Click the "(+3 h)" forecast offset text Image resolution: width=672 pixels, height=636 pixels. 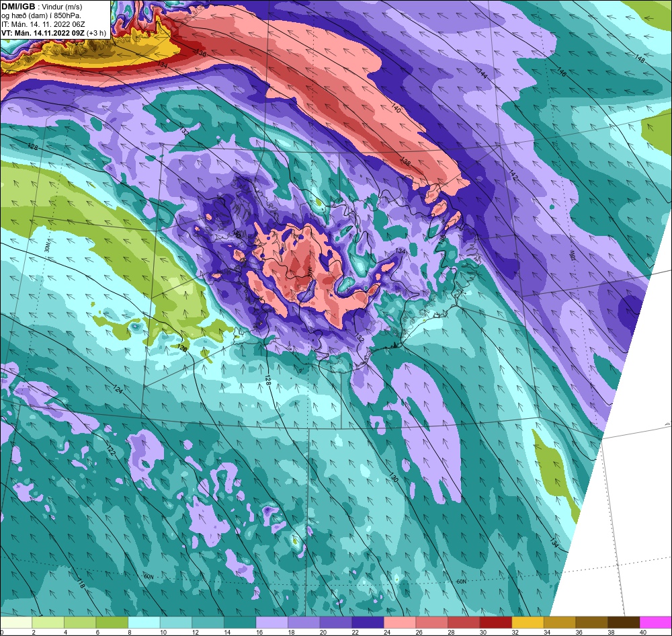[x=96, y=33]
